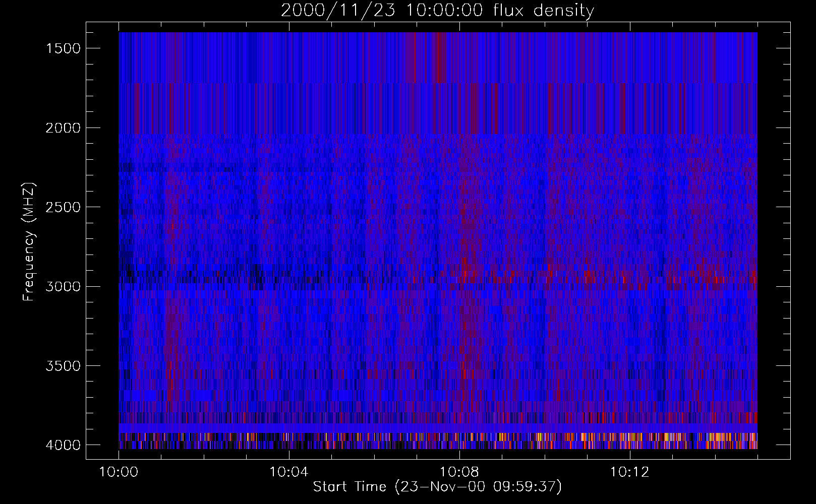Screen dimensions: 816x504
Task: Click the plot title '2000/11/23 10:00:00 flux density'
Action: pyautogui.click(x=437, y=10)
